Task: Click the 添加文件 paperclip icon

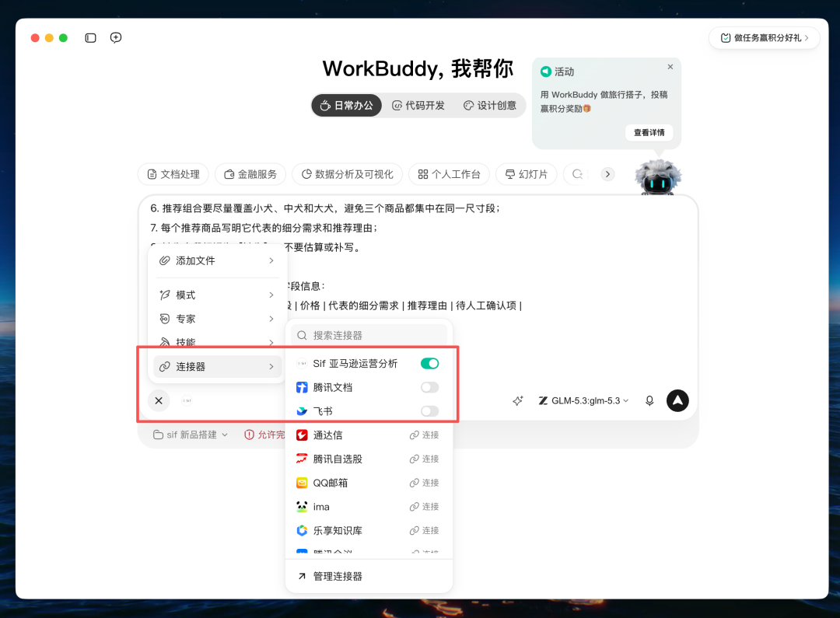Action: click(x=164, y=260)
